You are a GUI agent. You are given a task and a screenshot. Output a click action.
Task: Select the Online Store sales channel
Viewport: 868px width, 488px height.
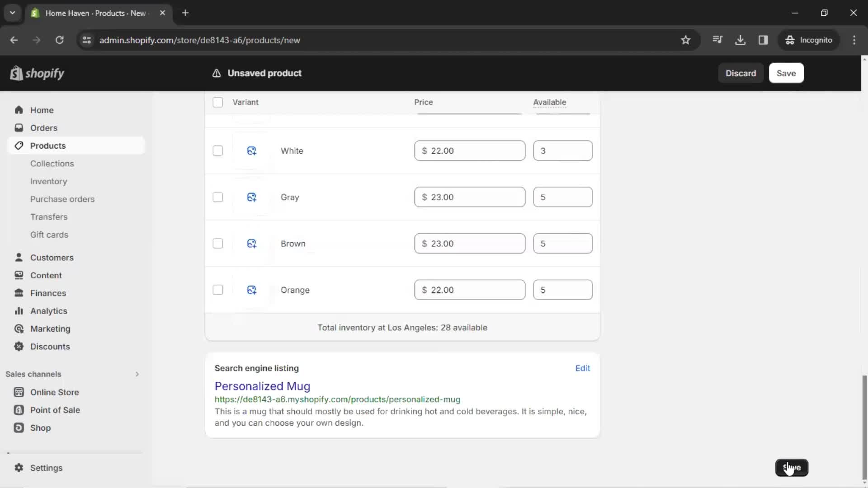point(54,392)
